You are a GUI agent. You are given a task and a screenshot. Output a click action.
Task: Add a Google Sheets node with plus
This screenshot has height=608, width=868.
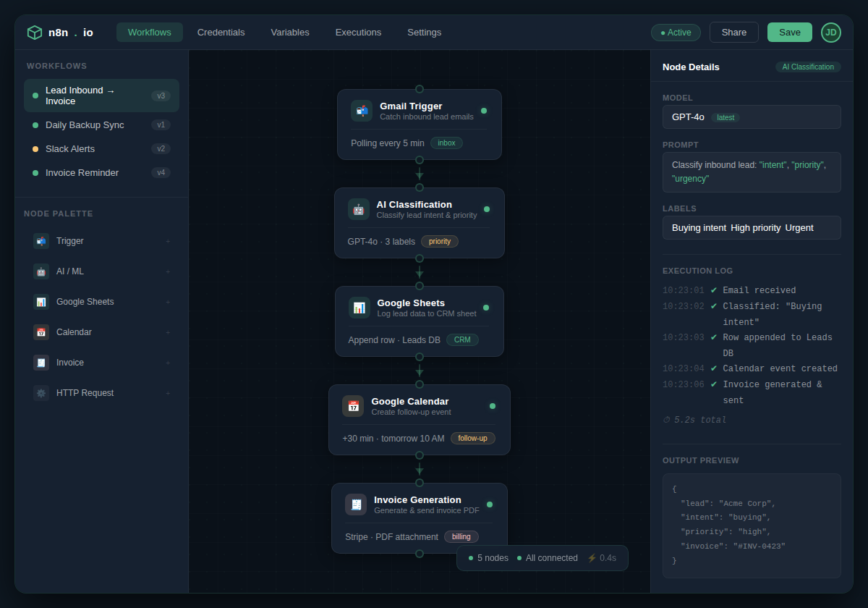coord(168,302)
